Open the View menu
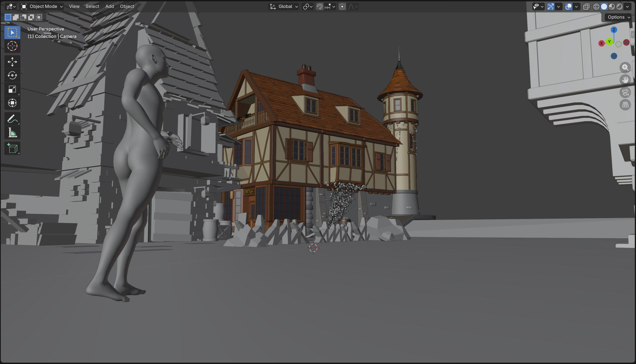 74,6
